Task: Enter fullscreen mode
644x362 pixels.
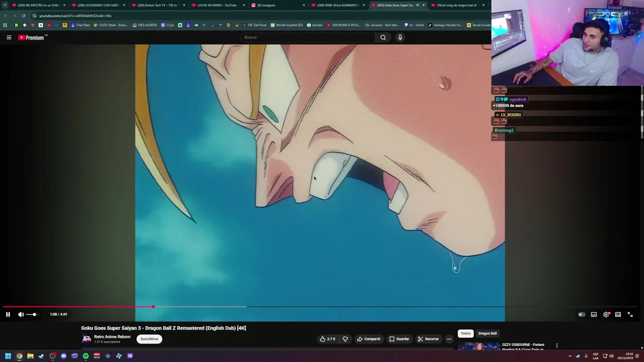Action: pyautogui.click(x=630, y=314)
